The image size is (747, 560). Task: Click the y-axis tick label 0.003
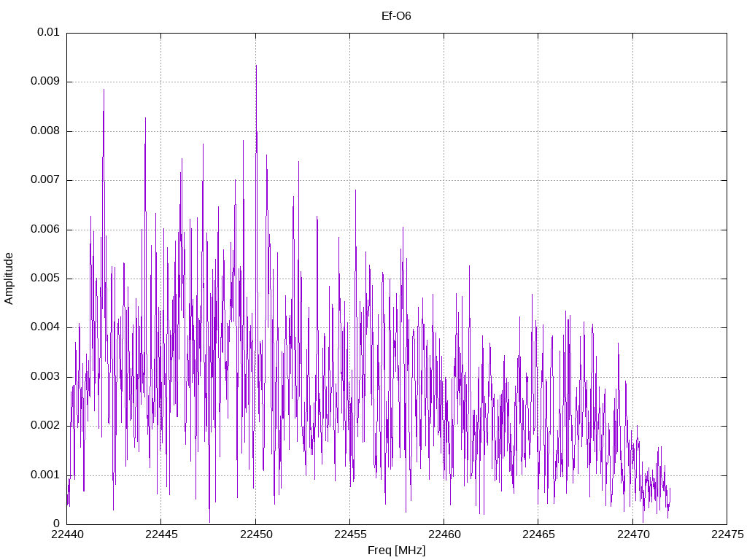click(45, 377)
